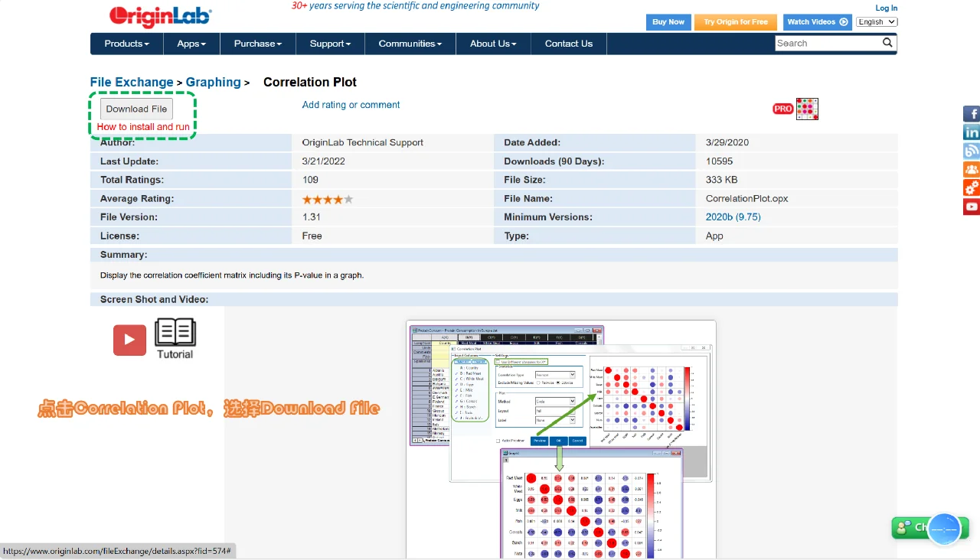The height and width of the screenshot is (560, 980).
Task: Expand the Apps menu
Action: pos(191,44)
